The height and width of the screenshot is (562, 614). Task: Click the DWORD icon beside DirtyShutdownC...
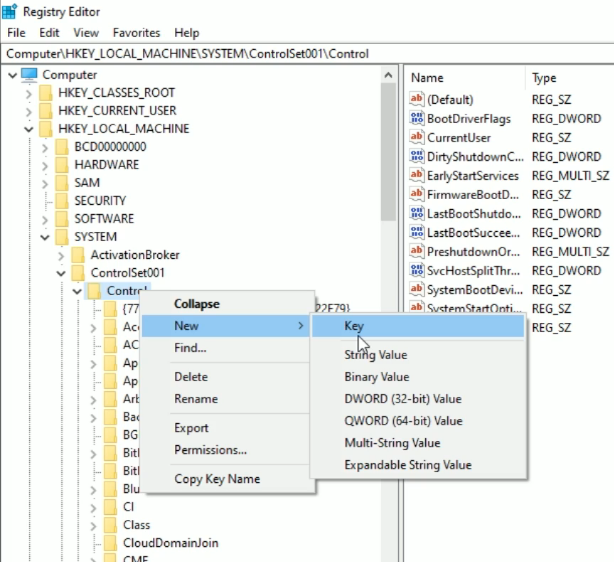tap(417, 156)
